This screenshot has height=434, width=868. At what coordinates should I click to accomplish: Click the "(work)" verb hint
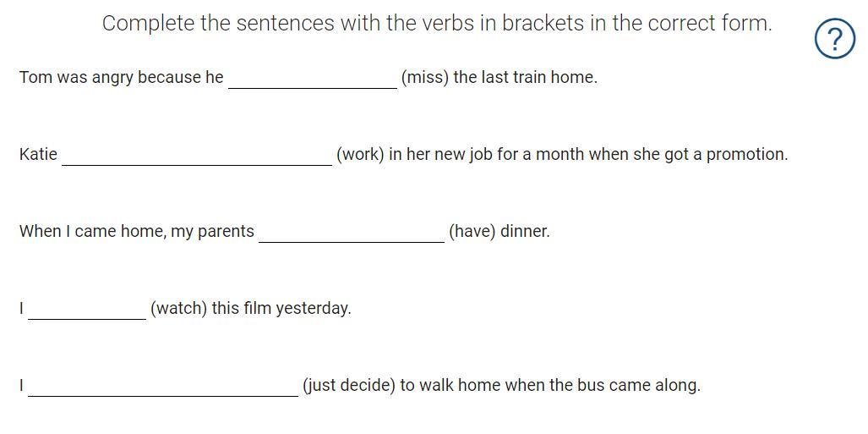360,155
